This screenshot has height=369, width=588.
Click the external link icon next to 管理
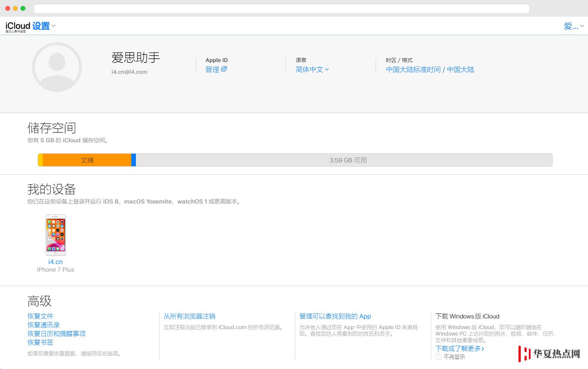coord(224,69)
